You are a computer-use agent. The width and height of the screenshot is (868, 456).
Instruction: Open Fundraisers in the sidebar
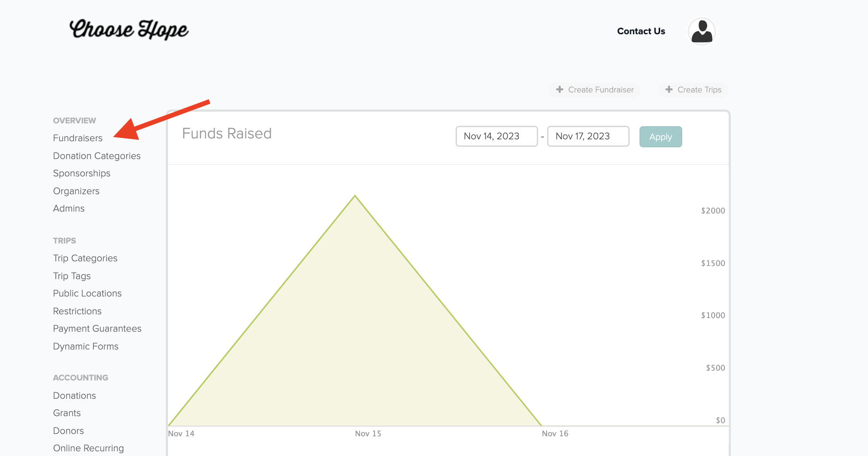pyautogui.click(x=78, y=138)
